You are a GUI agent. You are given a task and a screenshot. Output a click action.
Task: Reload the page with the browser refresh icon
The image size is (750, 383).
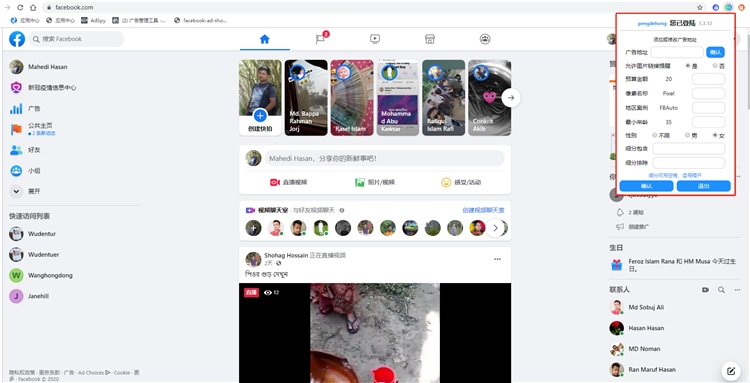coord(20,7)
